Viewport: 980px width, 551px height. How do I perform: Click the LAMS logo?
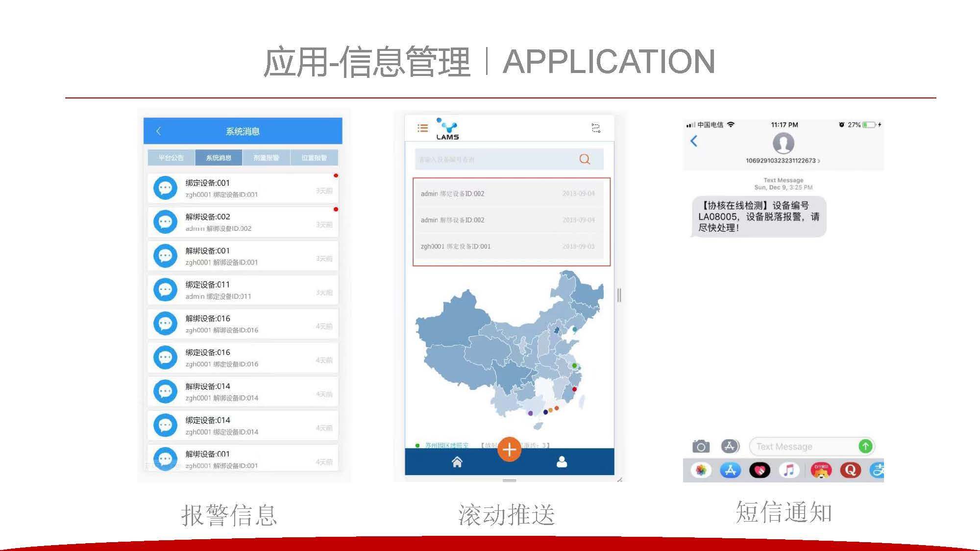(x=447, y=129)
